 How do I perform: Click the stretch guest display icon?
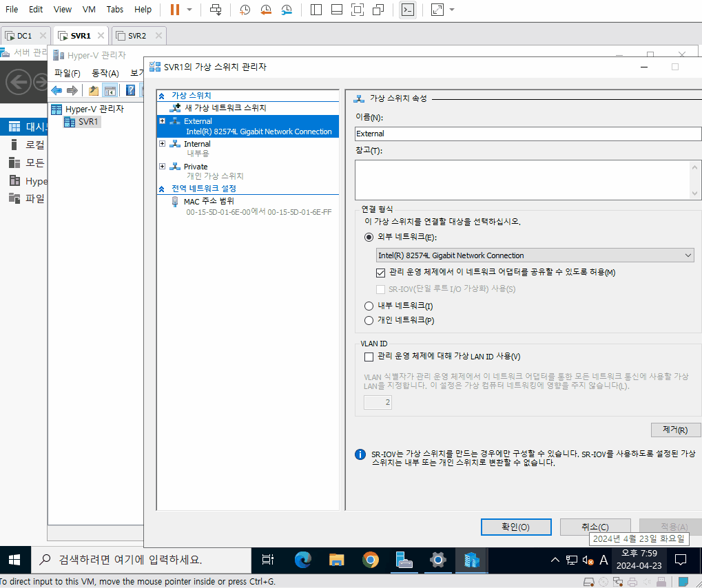point(437,10)
